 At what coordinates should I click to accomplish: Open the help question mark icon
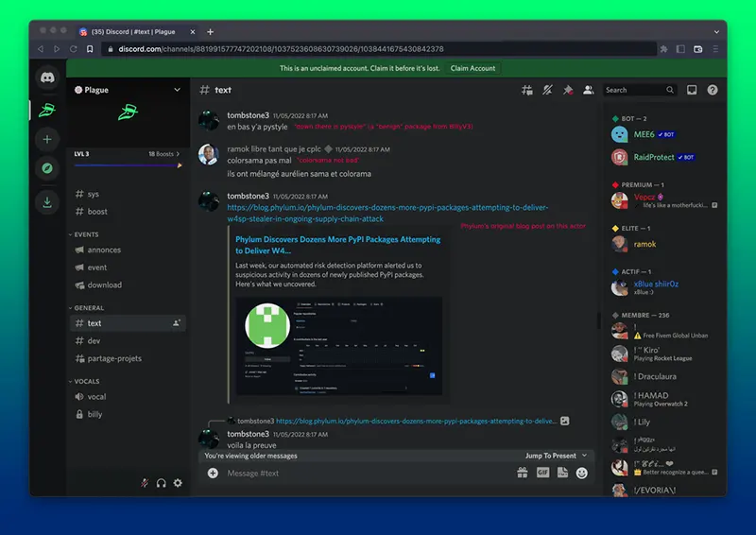(713, 90)
